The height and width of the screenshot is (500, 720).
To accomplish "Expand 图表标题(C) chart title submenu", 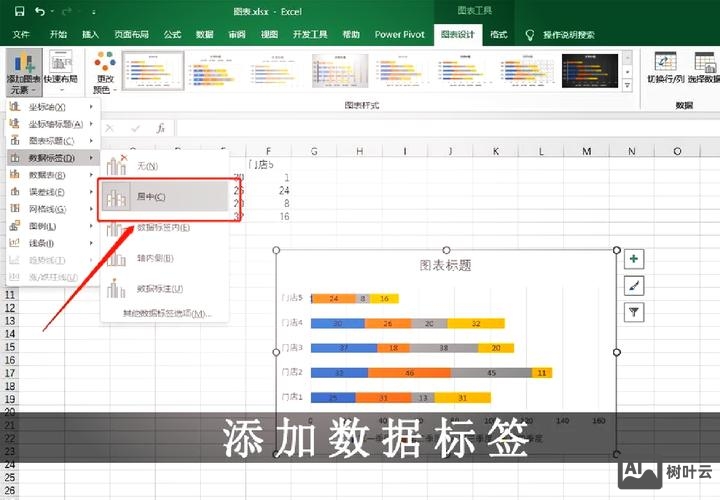I will tap(53, 140).
